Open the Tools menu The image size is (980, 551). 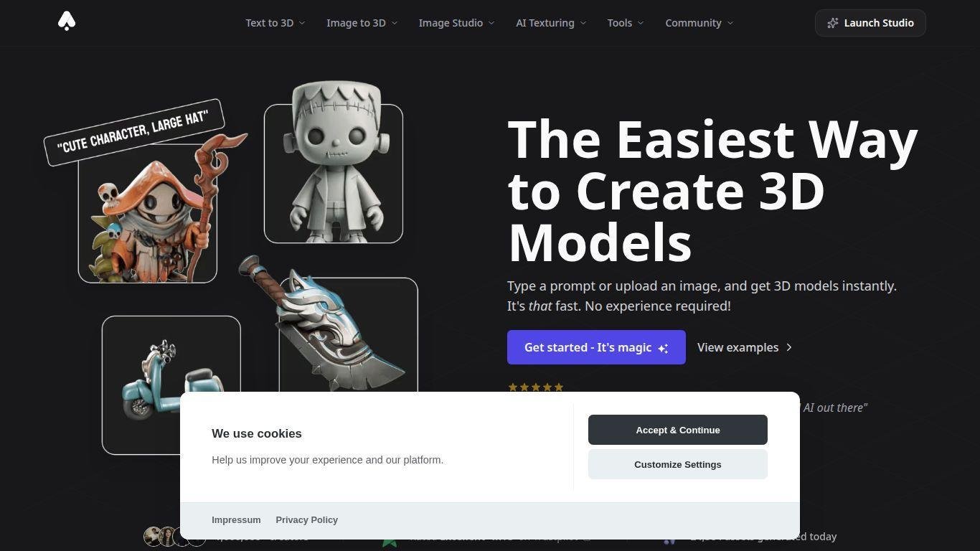(626, 23)
